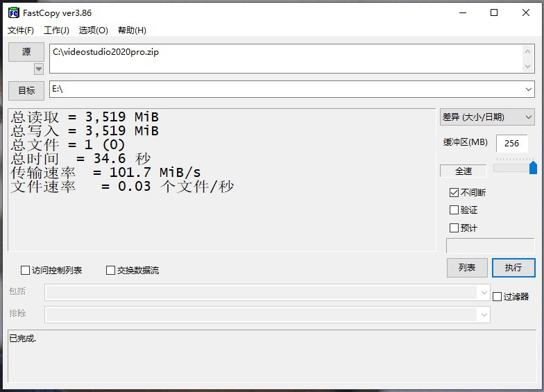Open the destination E:\ path dropdown
This screenshot has height=392, width=544.
[x=528, y=90]
